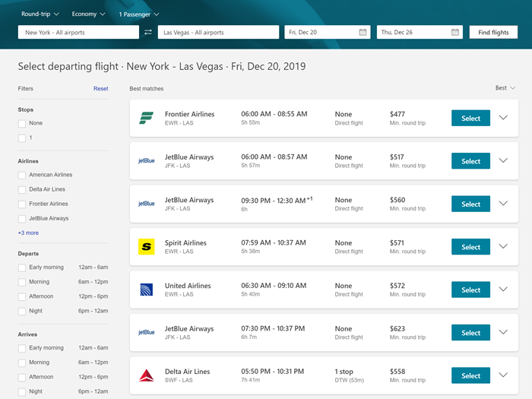
Task: Open the Economy cabin class menu
Action: pyautogui.click(x=90, y=14)
